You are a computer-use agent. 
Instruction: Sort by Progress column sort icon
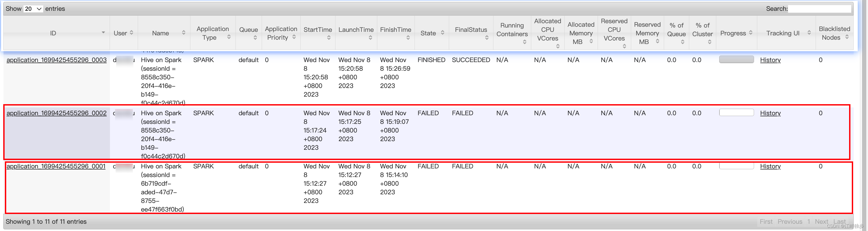[x=751, y=33]
